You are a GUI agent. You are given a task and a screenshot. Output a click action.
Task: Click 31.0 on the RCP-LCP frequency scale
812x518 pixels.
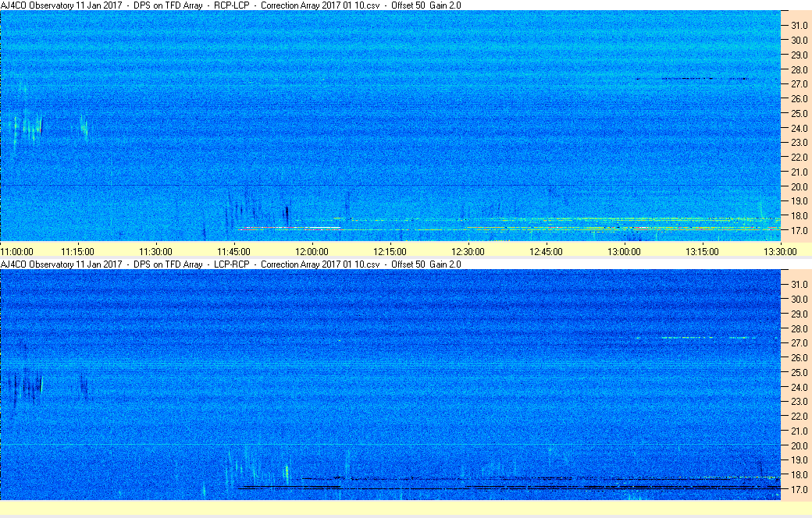[799, 26]
